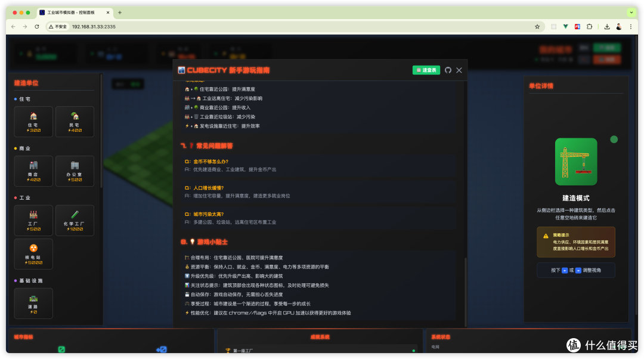
Task: Select the 核电站 nuclear plant card
Action: [x=33, y=254]
